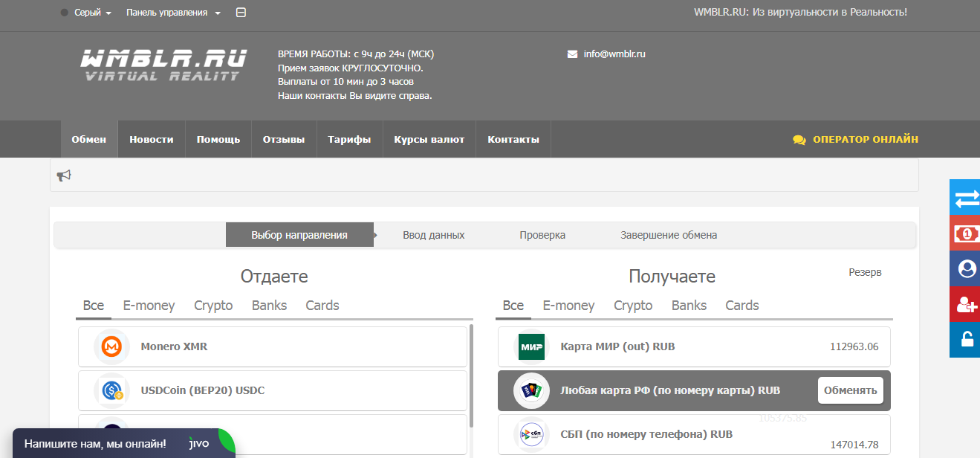Click the envelope icon beside info@wmblr.ru

[572, 54]
